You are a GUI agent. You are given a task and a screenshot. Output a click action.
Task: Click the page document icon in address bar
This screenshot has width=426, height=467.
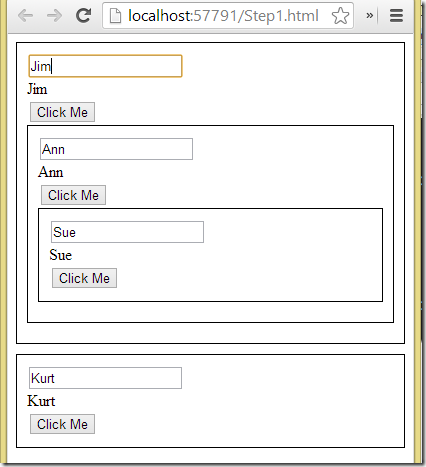[x=115, y=16]
